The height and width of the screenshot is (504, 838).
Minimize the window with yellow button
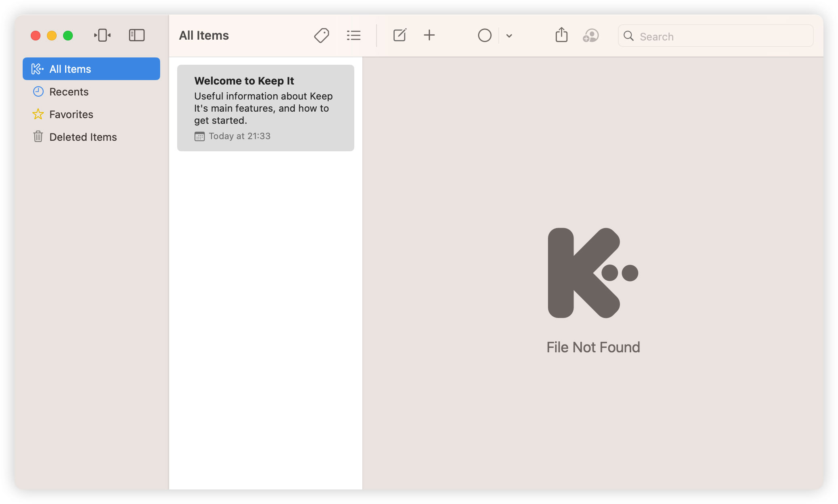pos(52,36)
